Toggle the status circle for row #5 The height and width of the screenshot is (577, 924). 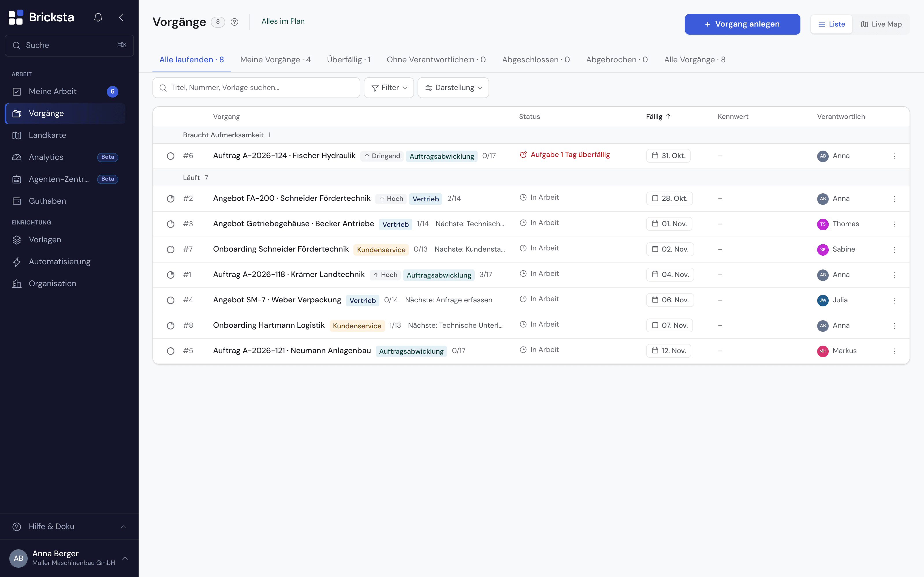click(171, 351)
